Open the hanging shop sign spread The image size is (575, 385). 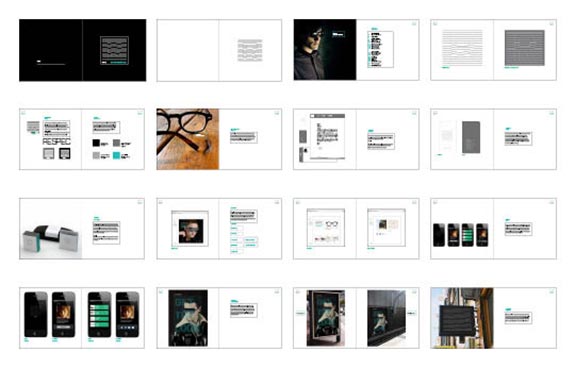pos(493,318)
